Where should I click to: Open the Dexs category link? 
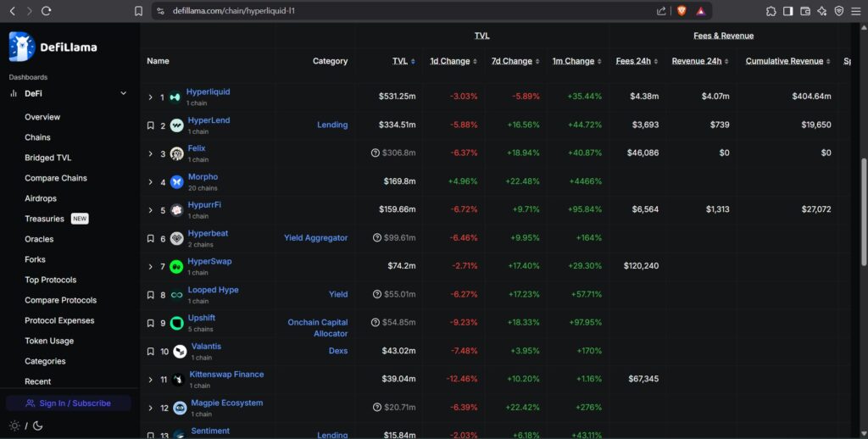pyautogui.click(x=338, y=351)
